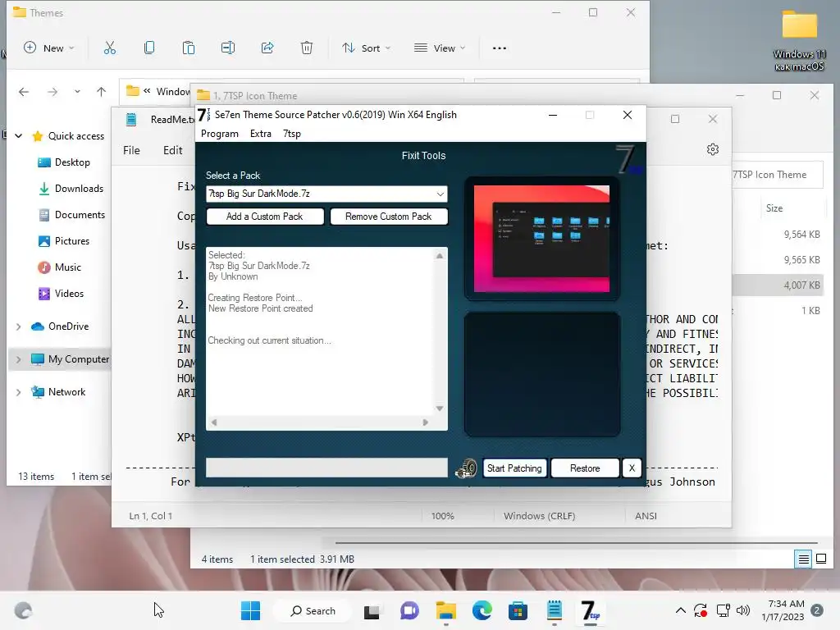Click the log box down scroll arrow

coord(440,409)
